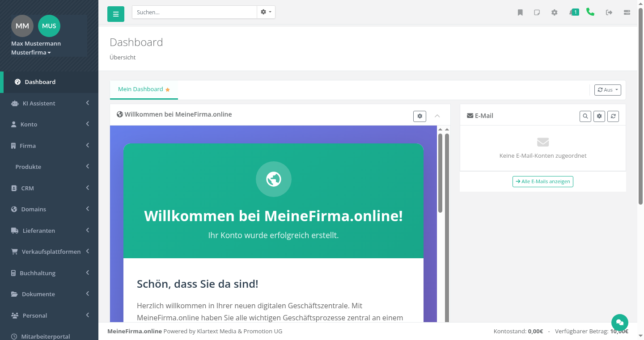Open Mitarbeiterportal in the sidebar
Viewport: 644px width, 340px height.
[49, 336]
